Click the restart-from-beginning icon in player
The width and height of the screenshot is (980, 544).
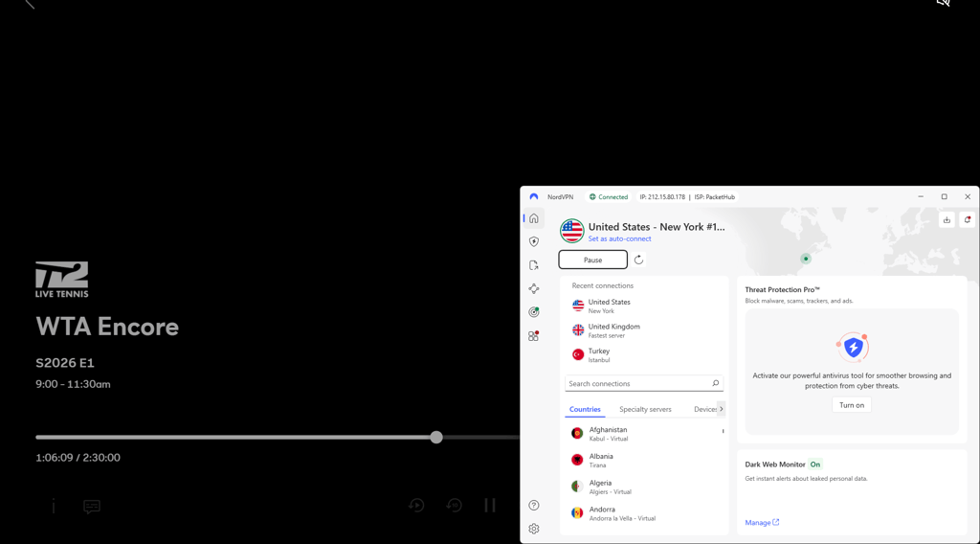click(417, 506)
